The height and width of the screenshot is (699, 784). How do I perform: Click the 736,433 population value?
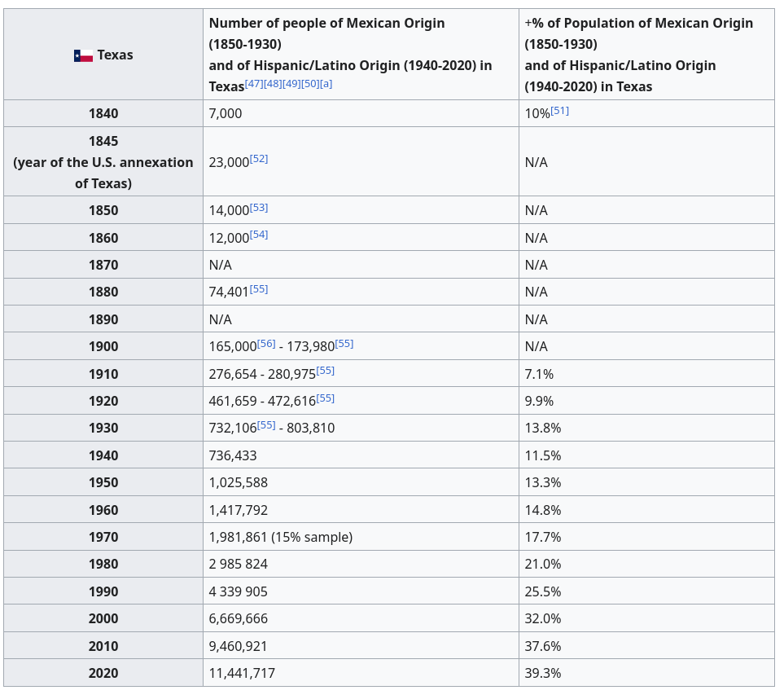click(233, 455)
